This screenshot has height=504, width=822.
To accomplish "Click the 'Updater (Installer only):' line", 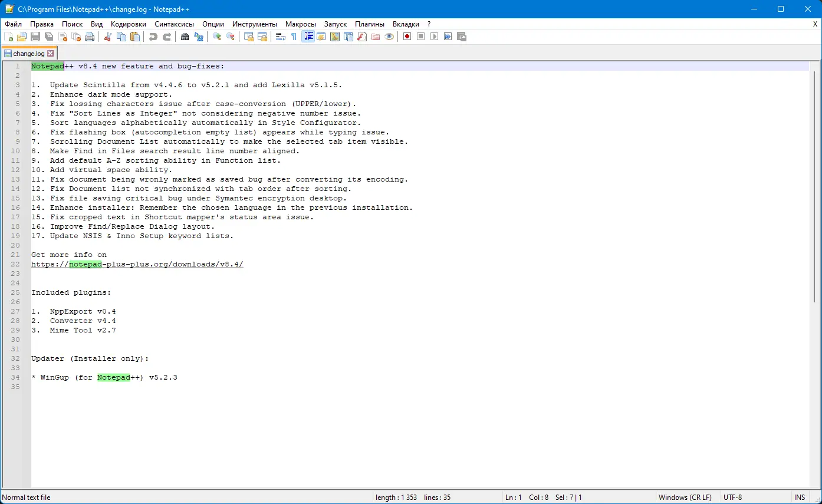I will click(x=90, y=358).
